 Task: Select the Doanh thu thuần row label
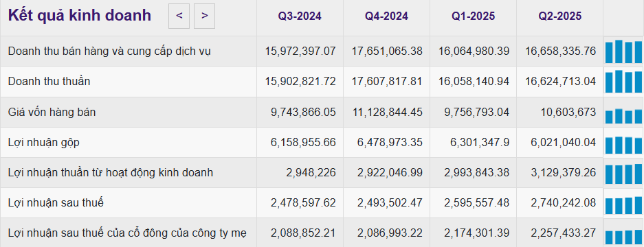pos(49,81)
